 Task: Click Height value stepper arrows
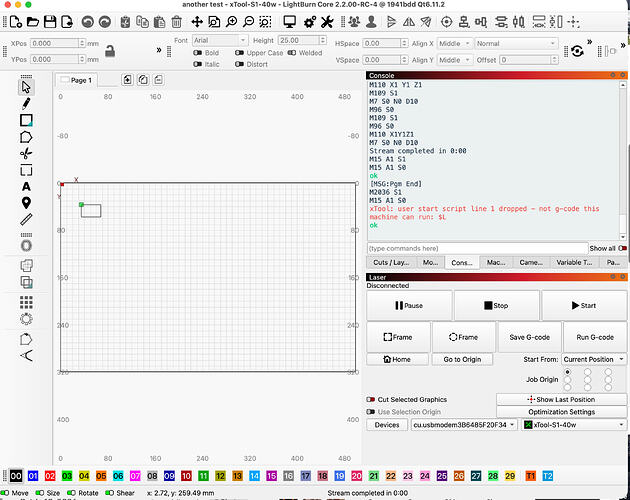click(x=323, y=40)
